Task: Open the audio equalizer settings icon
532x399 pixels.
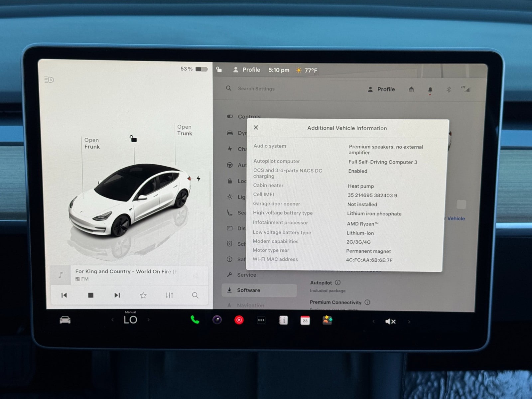Action: click(169, 295)
